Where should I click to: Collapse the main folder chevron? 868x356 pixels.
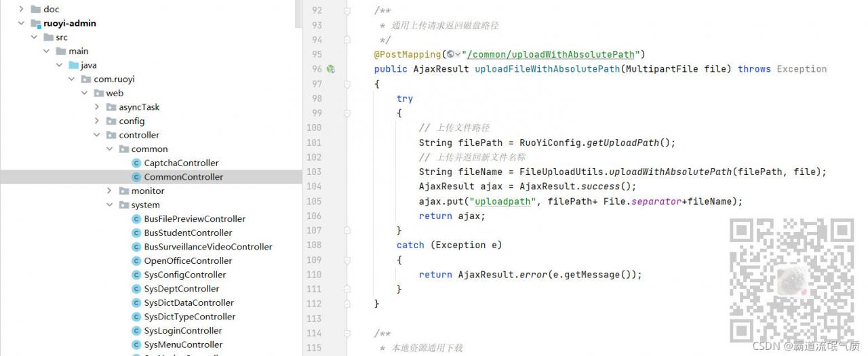point(46,51)
